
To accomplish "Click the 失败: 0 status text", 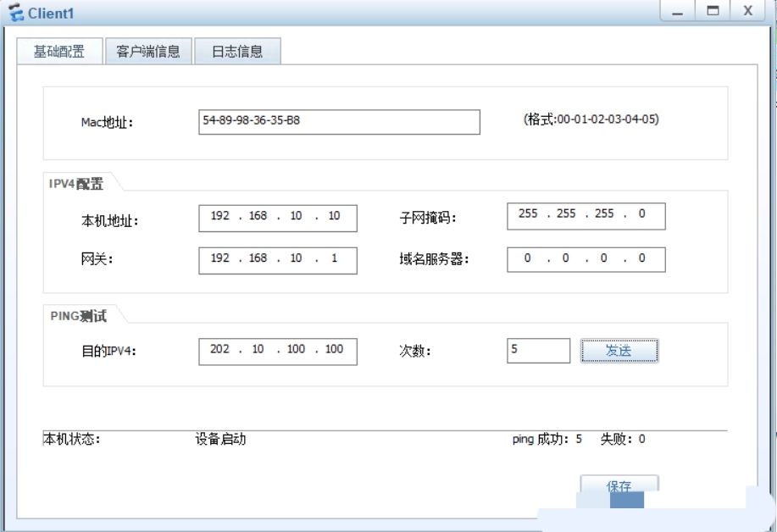I will tap(623, 439).
